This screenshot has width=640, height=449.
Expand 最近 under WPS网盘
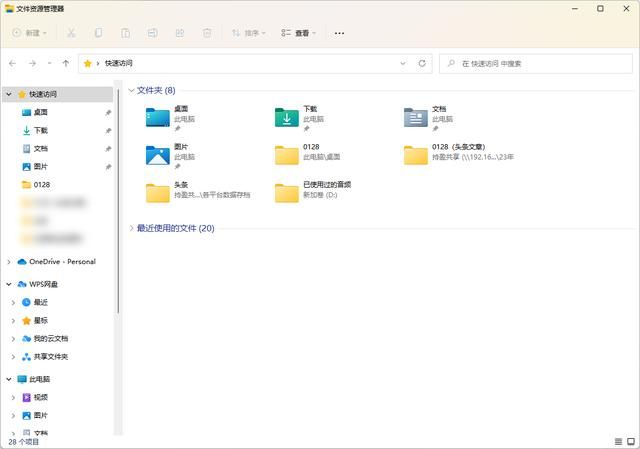click(13, 302)
